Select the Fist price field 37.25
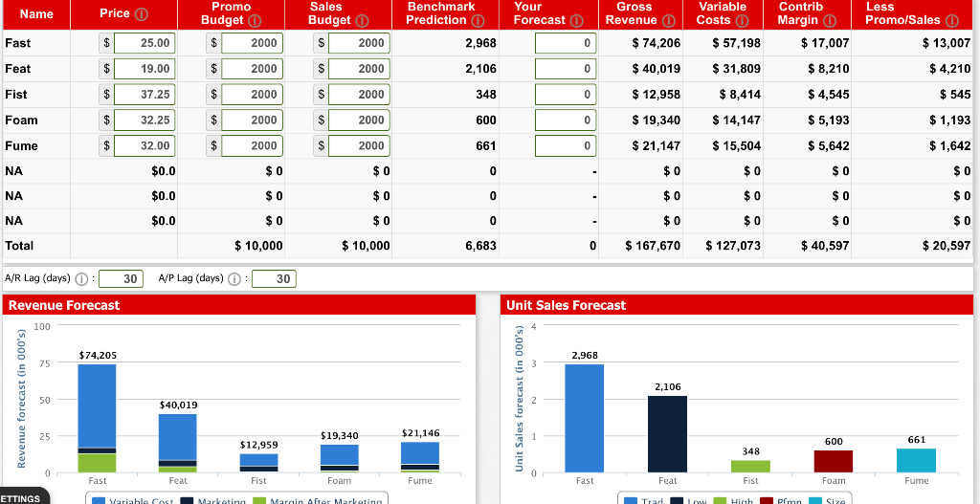Screen dimensions: 980x504 145,95
